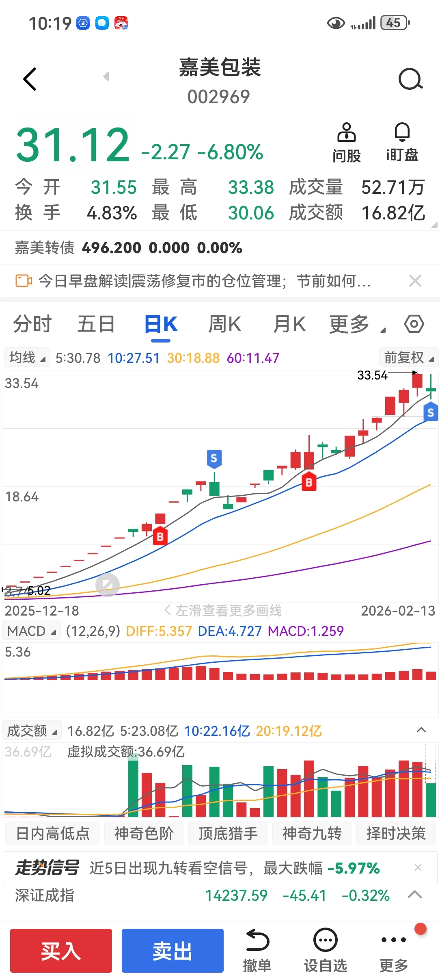The width and height of the screenshot is (440, 980).
Task: Open 顶底猎手 indicator
Action: coord(228,833)
